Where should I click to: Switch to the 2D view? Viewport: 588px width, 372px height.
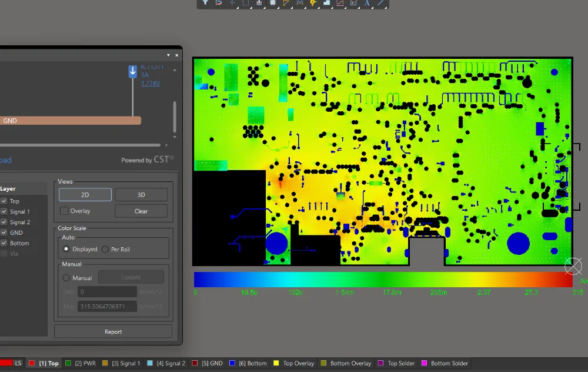click(x=85, y=195)
